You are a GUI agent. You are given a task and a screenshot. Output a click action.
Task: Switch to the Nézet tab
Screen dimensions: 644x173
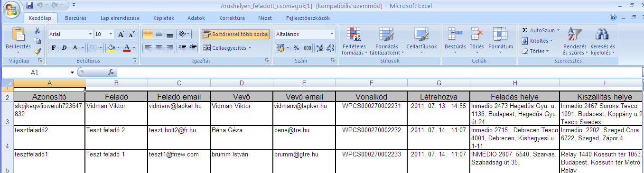(265, 18)
